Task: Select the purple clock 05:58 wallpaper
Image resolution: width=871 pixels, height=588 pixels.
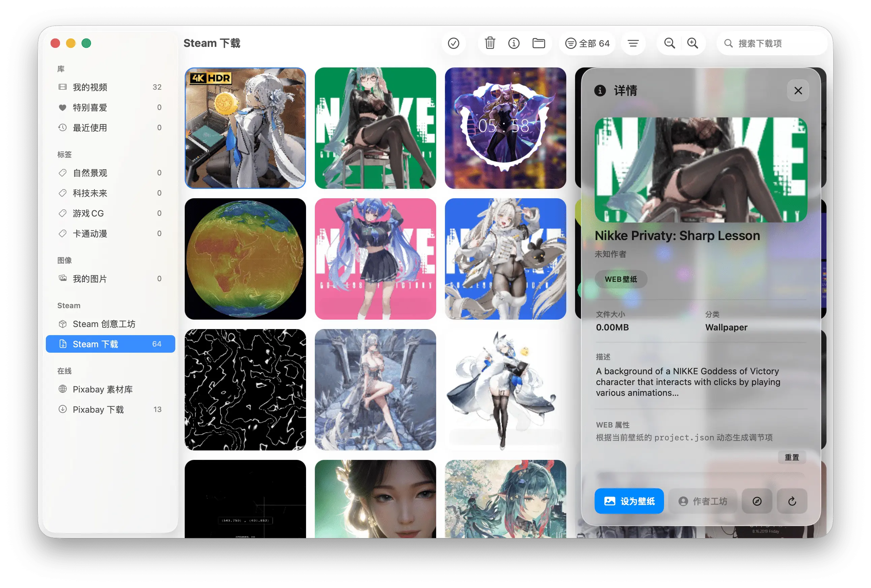Action: [x=505, y=128]
